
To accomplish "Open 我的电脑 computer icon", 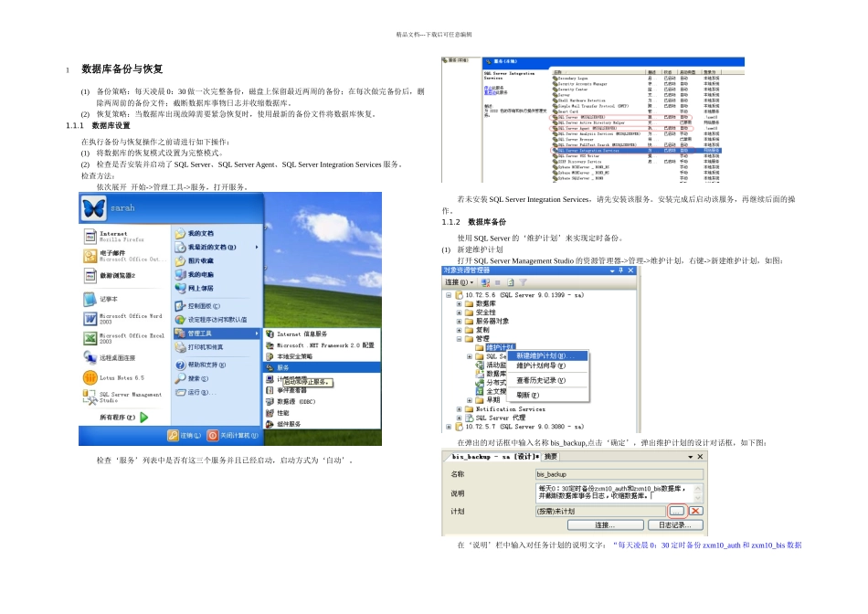I will point(180,275).
